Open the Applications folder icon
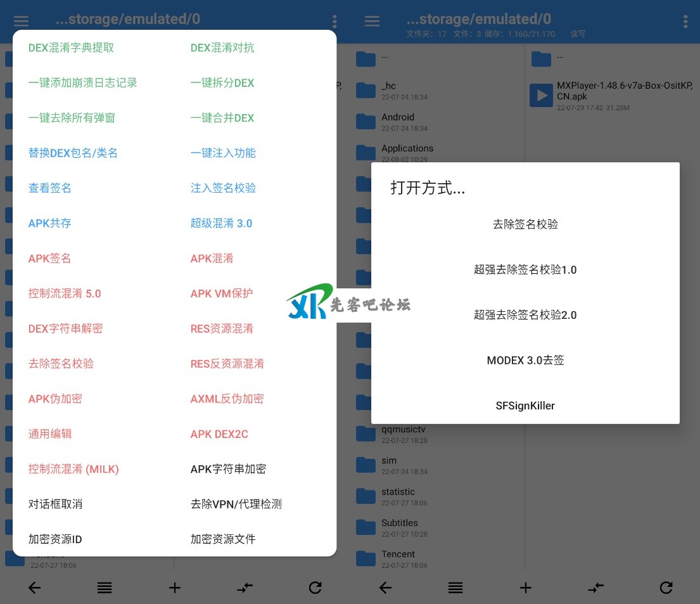Viewport: 700px width, 604px height. click(x=366, y=153)
